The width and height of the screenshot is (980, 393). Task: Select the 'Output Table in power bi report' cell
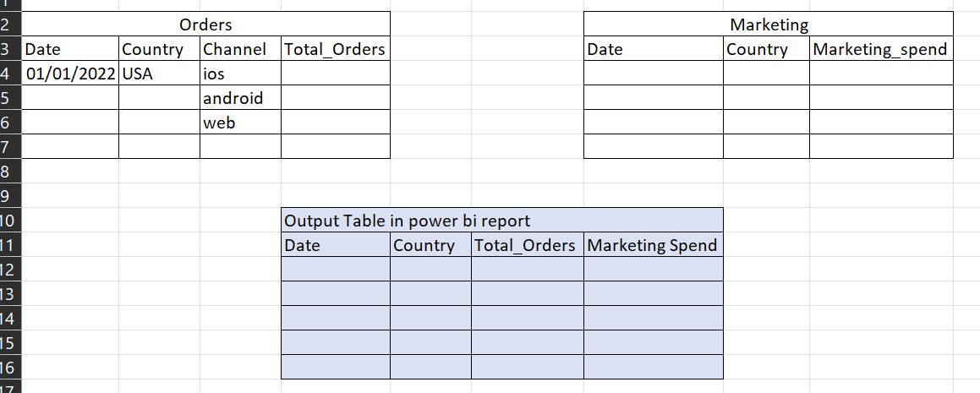[x=502, y=220]
